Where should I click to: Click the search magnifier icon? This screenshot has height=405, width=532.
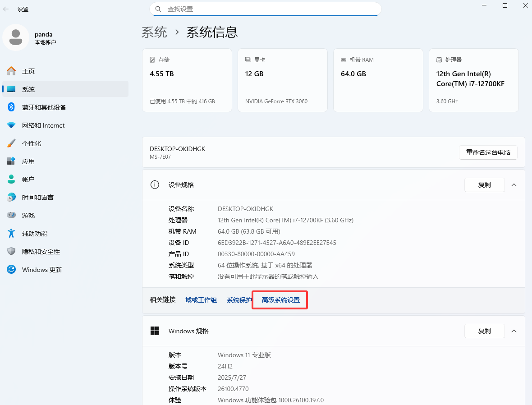click(x=158, y=9)
